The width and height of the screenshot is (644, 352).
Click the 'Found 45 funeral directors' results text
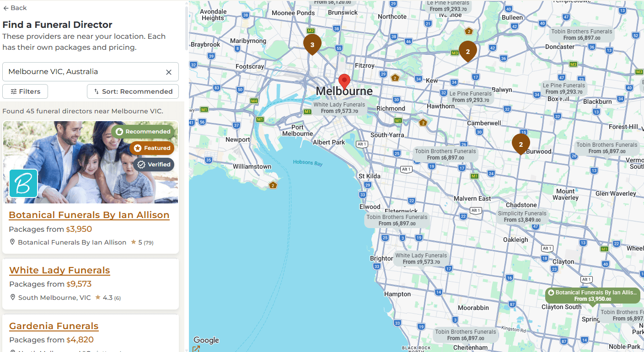83,111
